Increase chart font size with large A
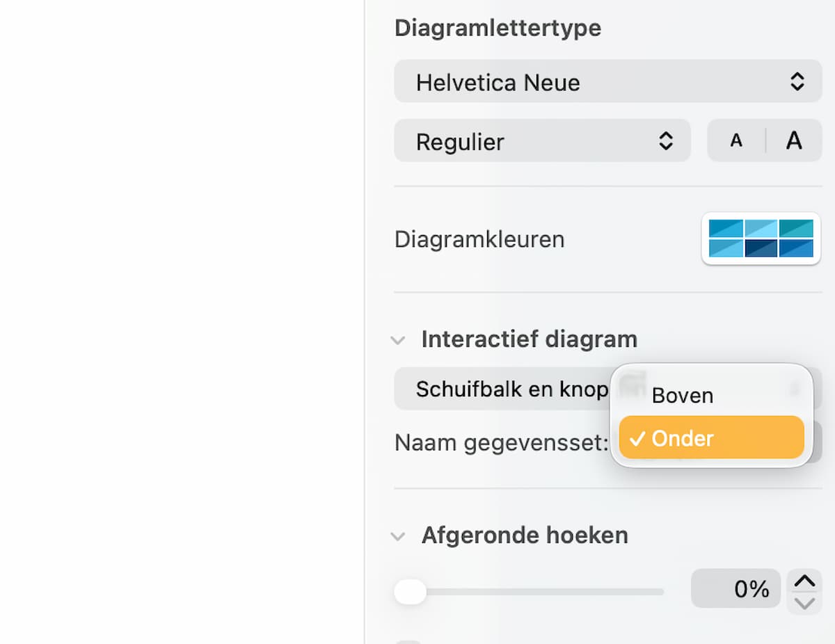 794,141
